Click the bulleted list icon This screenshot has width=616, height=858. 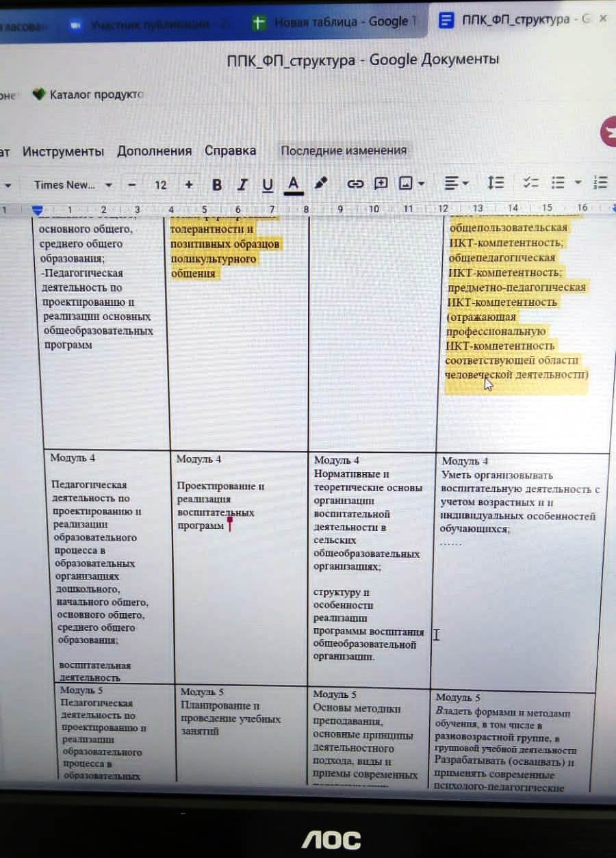tap(559, 183)
